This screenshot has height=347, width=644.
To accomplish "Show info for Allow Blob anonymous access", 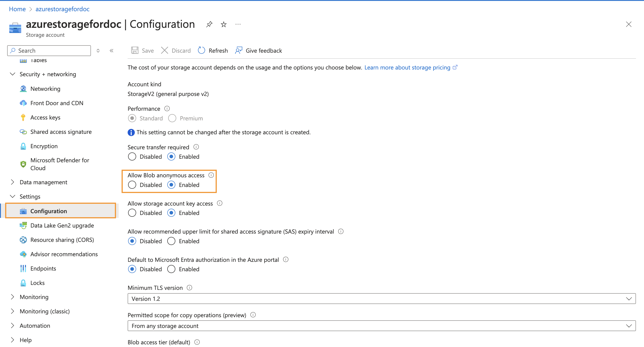I will (211, 175).
